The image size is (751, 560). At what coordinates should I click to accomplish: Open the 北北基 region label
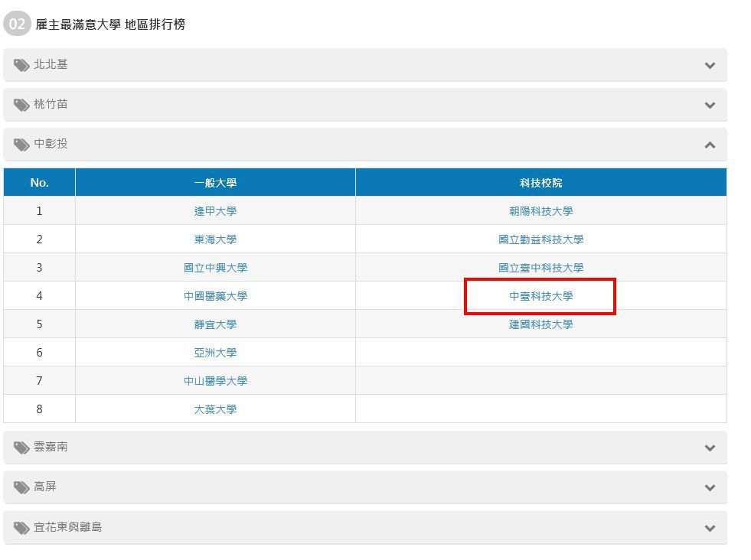51,64
